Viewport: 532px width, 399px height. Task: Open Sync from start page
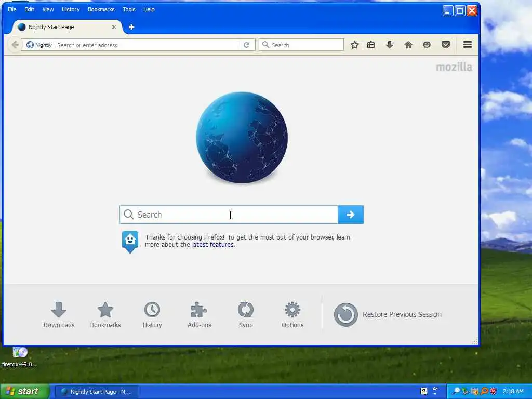coord(246,314)
